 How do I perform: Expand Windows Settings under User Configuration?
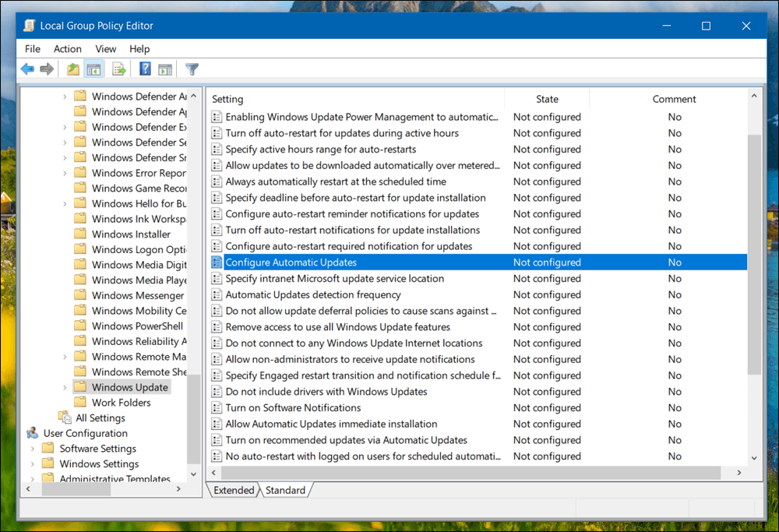click(32, 464)
